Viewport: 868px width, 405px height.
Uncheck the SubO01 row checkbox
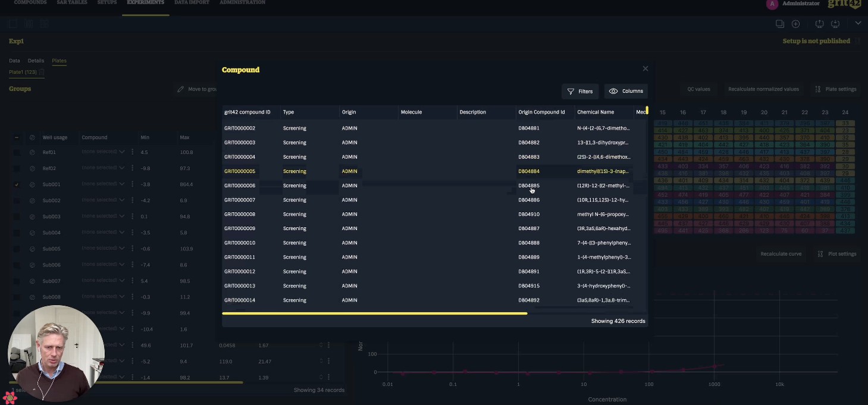point(17,184)
